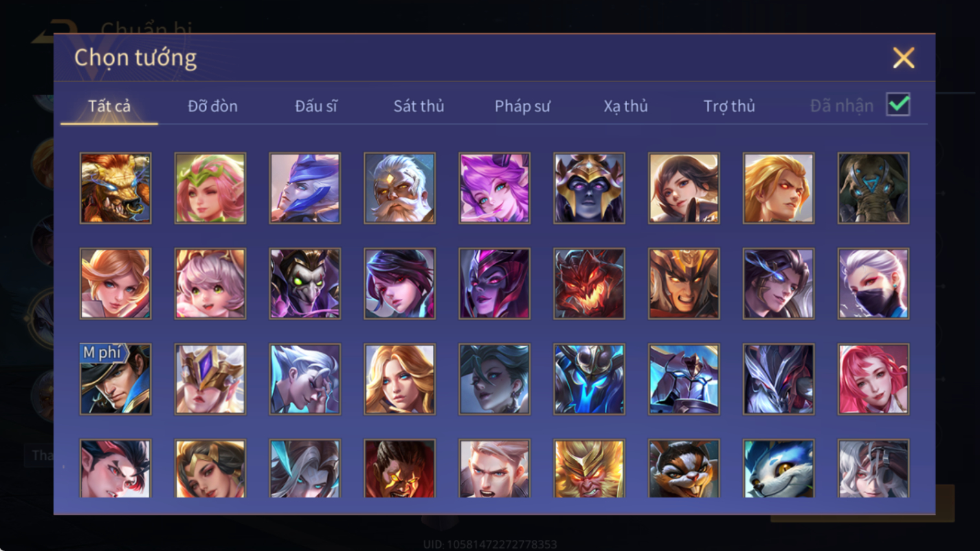Choose the purple-haired fairy girl hero
Viewport: 980px width, 551px height.
[495, 188]
